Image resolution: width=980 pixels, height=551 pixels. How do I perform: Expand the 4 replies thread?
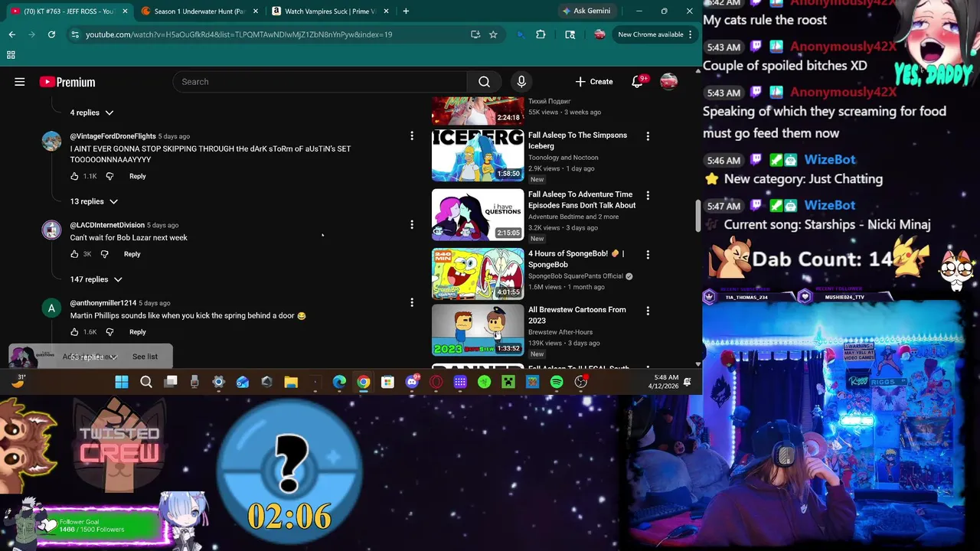[x=92, y=112]
